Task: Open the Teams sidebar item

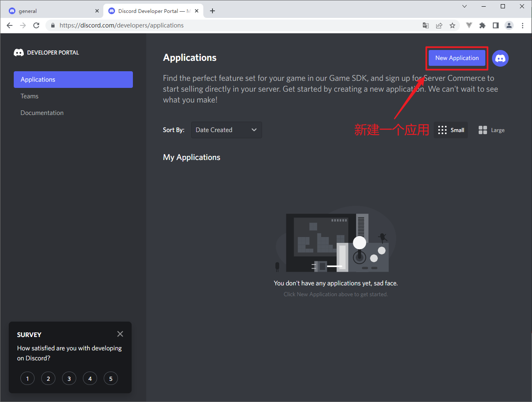Action: (30, 96)
